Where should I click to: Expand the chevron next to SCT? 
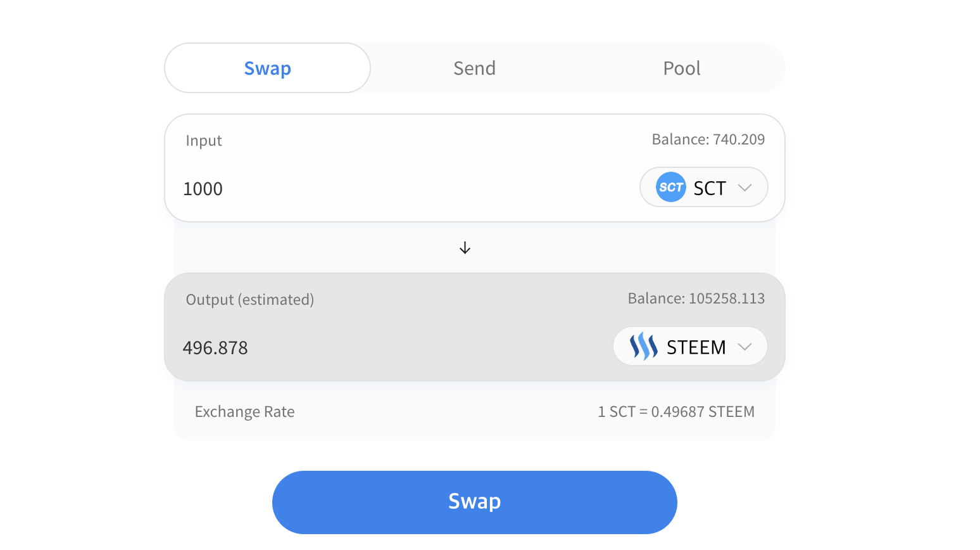744,188
